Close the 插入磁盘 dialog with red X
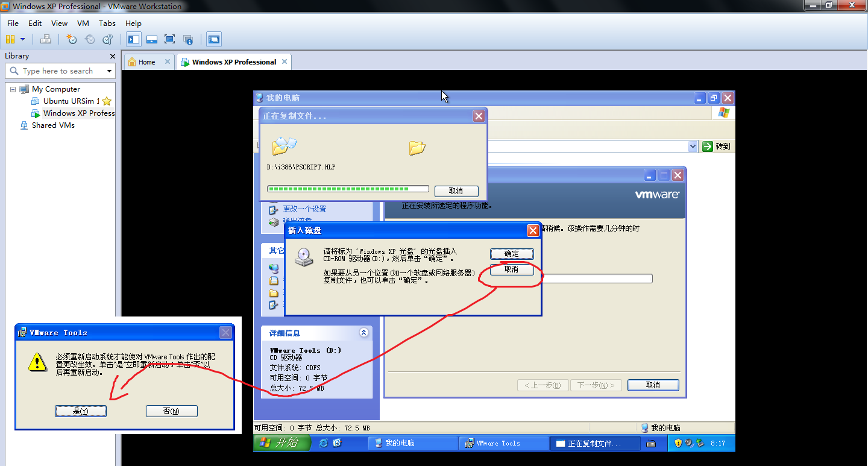The height and width of the screenshot is (466, 868). tap(533, 230)
